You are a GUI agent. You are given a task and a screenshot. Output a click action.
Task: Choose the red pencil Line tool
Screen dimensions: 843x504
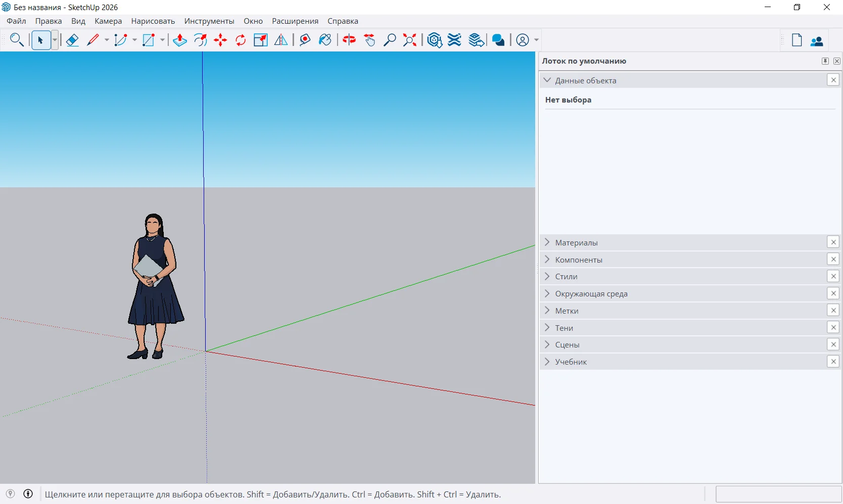pyautogui.click(x=93, y=40)
